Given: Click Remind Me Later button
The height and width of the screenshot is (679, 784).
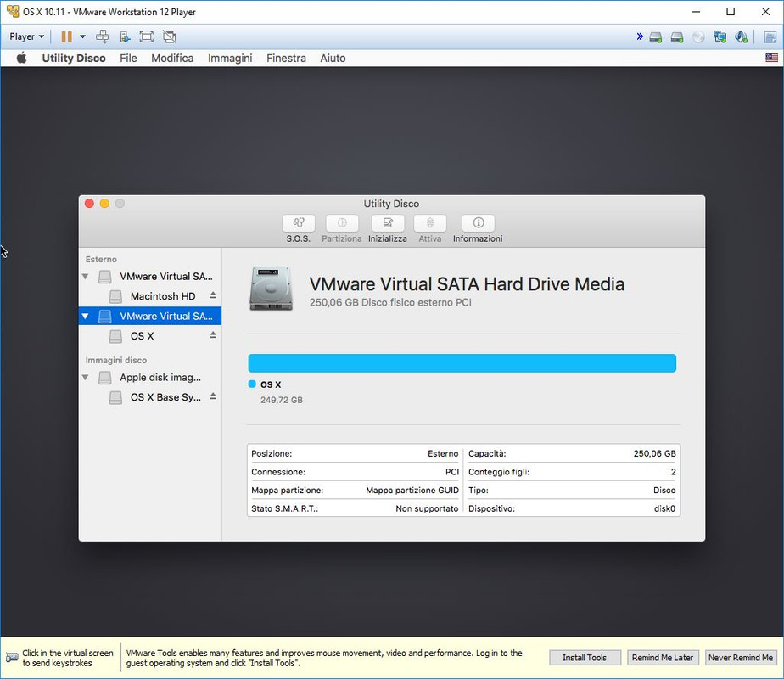Looking at the screenshot, I should (663, 658).
